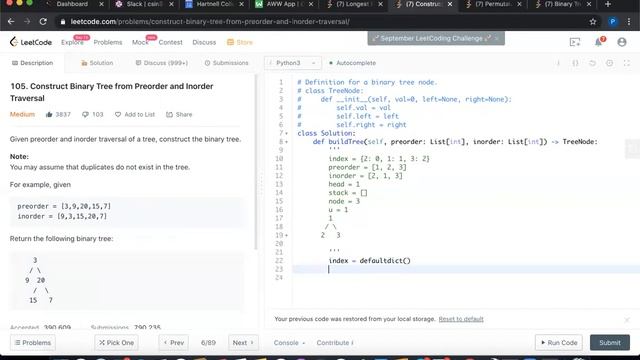The height and width of the screenshot is (360, 640).
Task: Switch to the AWW App browser tab
Action: [284, 4]
